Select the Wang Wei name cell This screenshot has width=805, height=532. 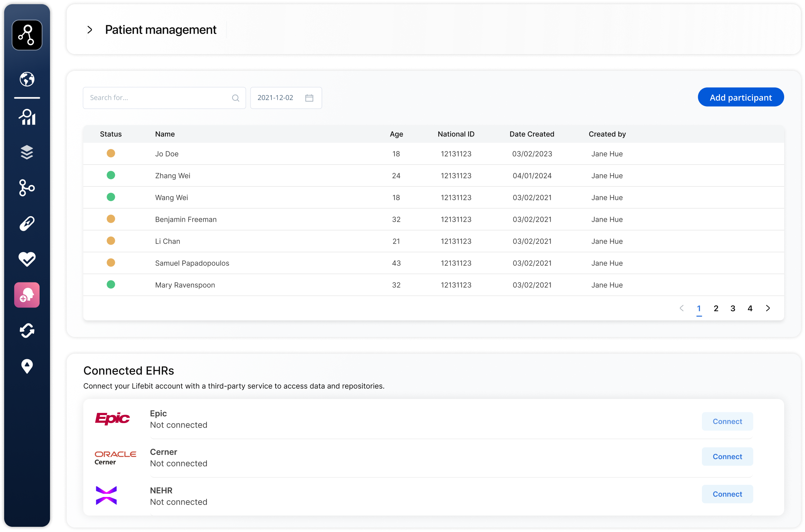[171, 197]
